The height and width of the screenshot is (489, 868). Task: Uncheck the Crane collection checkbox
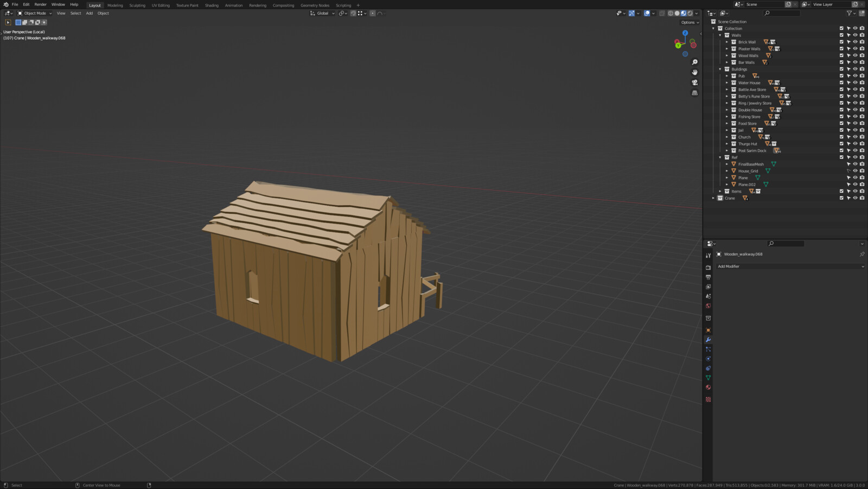[x=841, y=198]
